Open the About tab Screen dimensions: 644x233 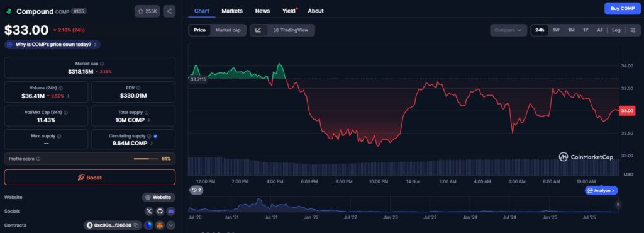point(316,11)
